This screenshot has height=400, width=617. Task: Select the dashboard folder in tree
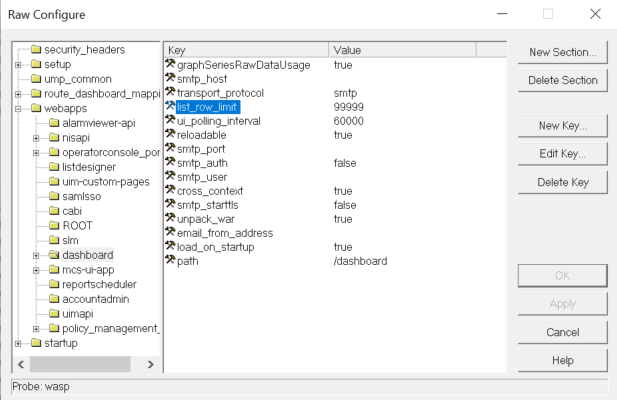tap(85, 255)
